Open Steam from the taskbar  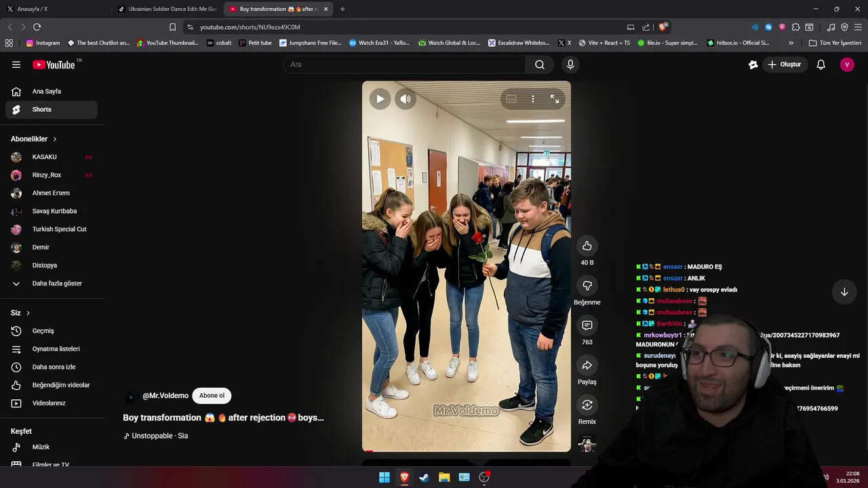coord(425,477)
